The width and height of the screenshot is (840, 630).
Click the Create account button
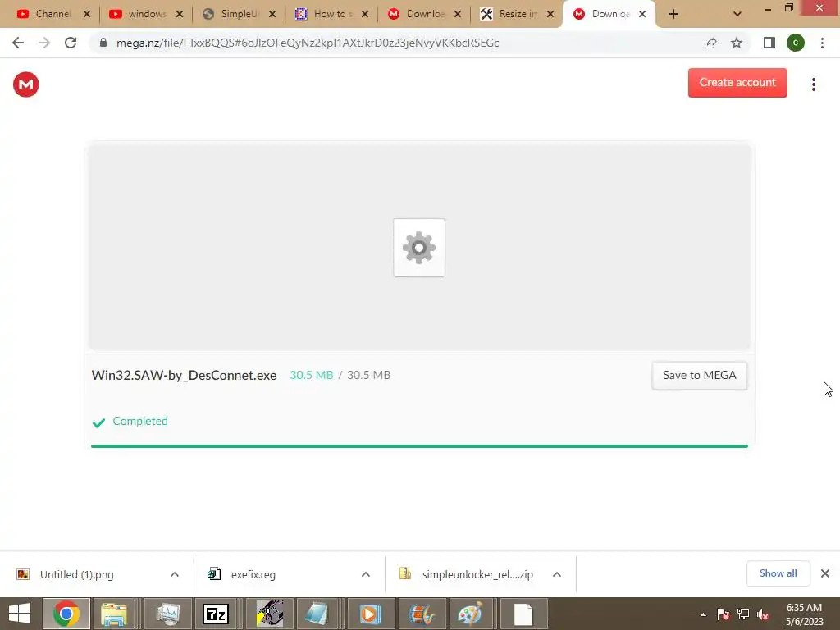point(737,83)
